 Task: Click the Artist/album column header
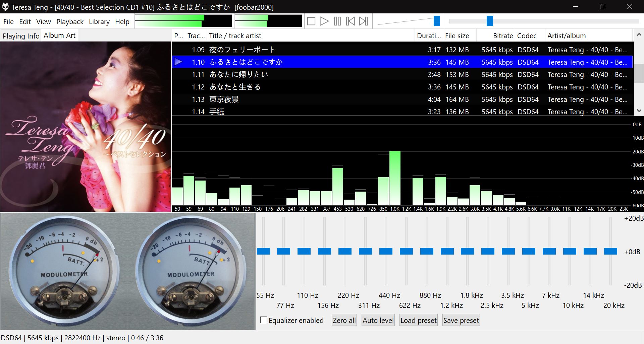(589, 36)
